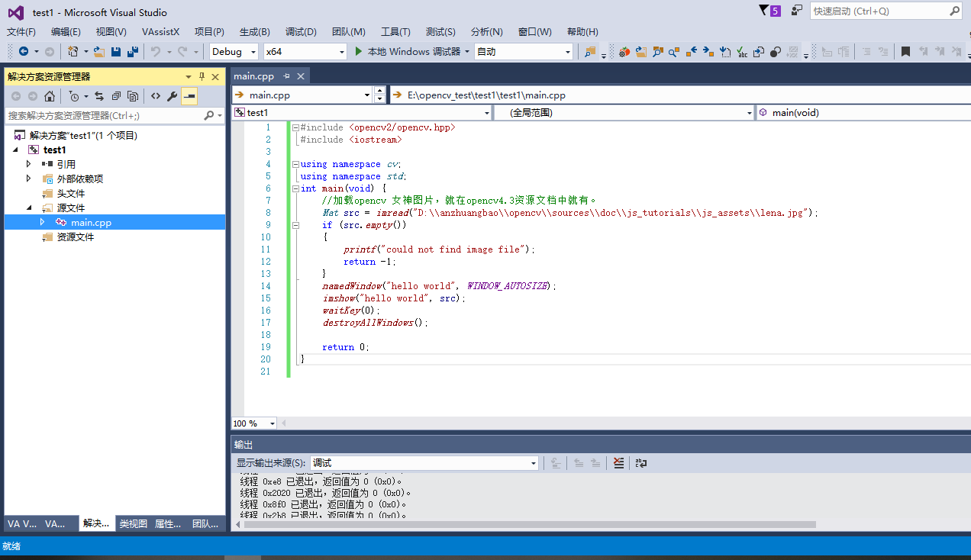This screenshot has width=971, height=560.
Task: Toggle pin on Solution Explorer panel
Action: pos(202,76)
